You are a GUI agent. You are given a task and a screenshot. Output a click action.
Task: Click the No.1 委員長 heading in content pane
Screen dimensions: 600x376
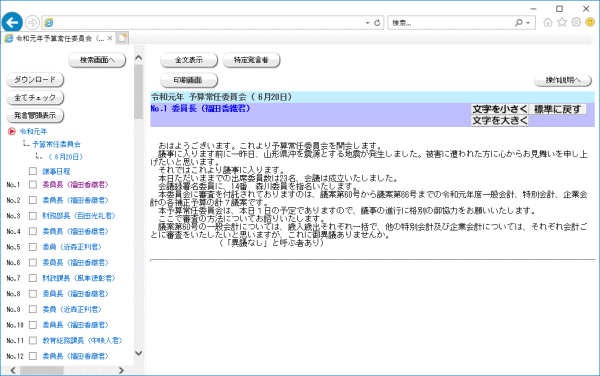(x=201, y=109)
